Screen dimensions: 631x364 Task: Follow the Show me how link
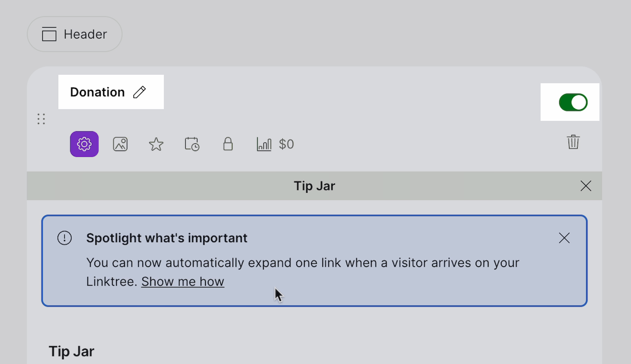tap(183, 282)
